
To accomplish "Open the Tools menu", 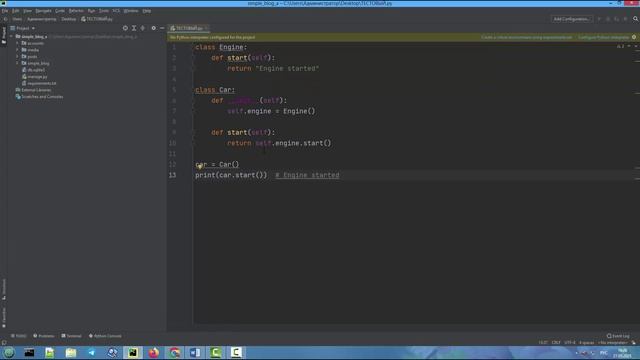I will coord(104,11).
